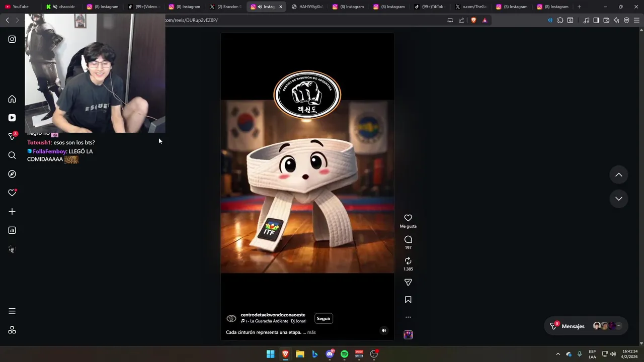The width and height of the screenshot is (644, 362).
Task: Open a new browser tab
Action: pyautogui.click(x=579, y=7)
